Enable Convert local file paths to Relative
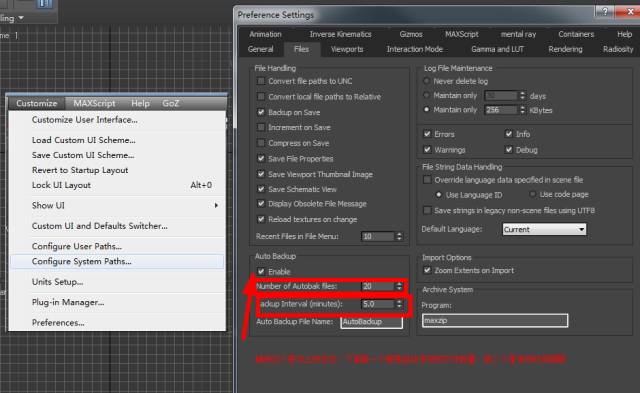Viewport: 640px width, 393px height. (x=261, y=97)
